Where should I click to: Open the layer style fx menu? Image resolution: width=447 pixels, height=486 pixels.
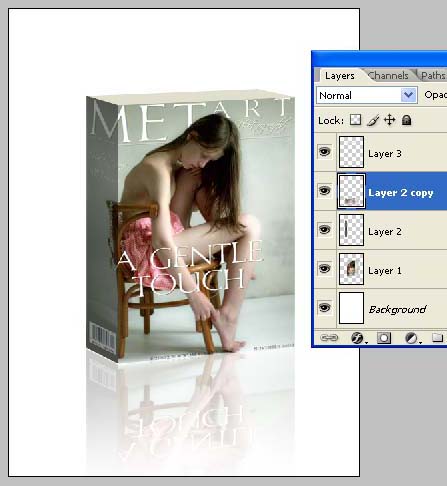coord(358,338)
